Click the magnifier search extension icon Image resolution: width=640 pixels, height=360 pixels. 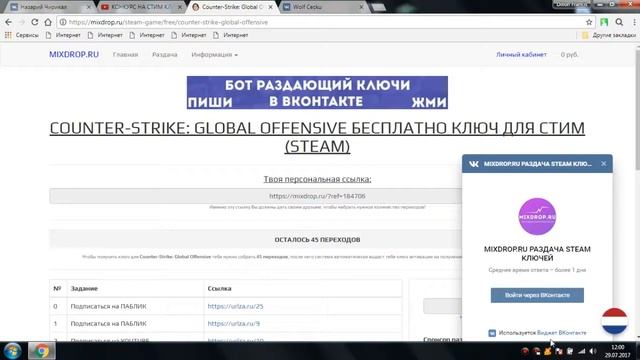[x=619, y=22]
